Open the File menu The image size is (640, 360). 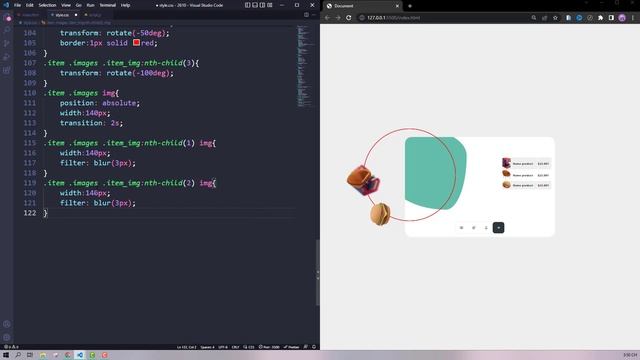pyautogui.click(x=17, y=5)
